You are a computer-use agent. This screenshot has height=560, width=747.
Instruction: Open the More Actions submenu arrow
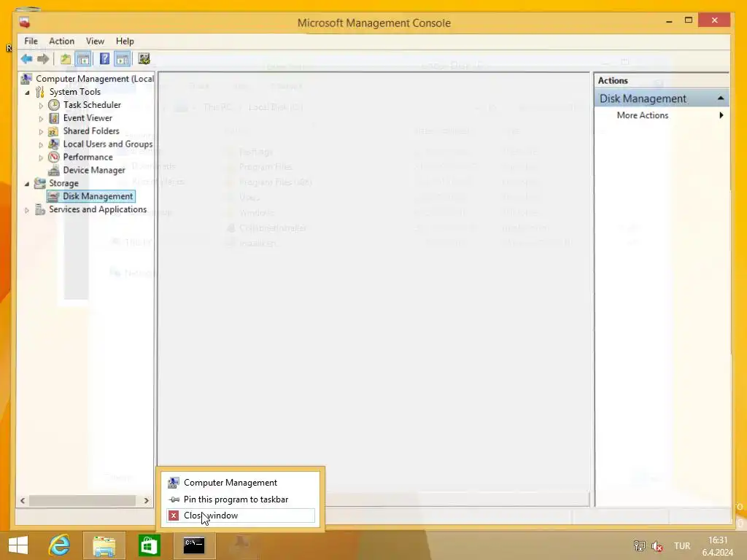click(x=721, y=115)
